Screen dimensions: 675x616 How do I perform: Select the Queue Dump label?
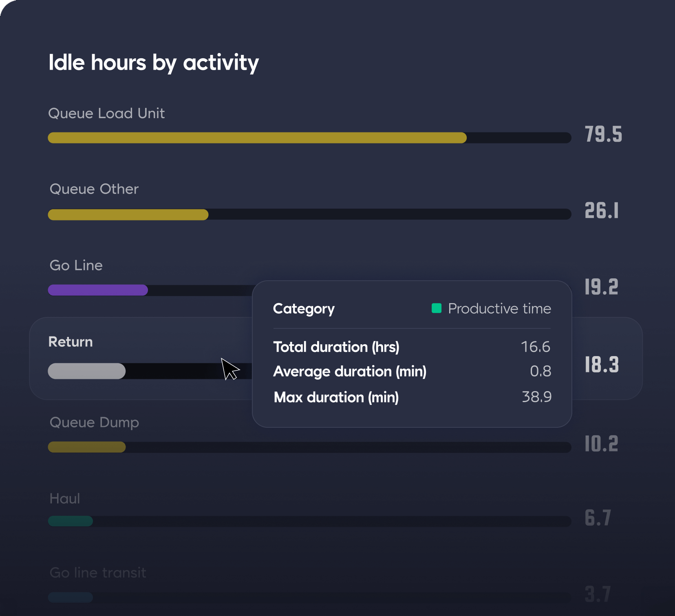(94, 423)
